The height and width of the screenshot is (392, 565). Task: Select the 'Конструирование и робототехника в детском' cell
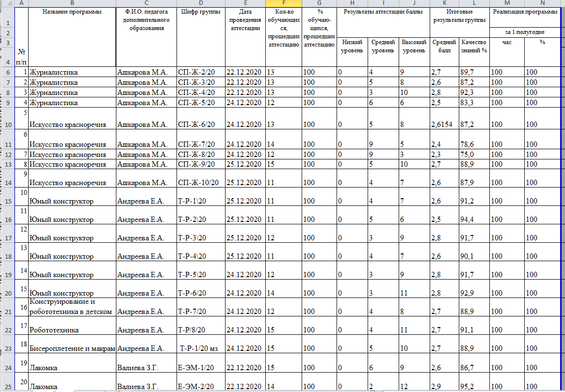72,307
